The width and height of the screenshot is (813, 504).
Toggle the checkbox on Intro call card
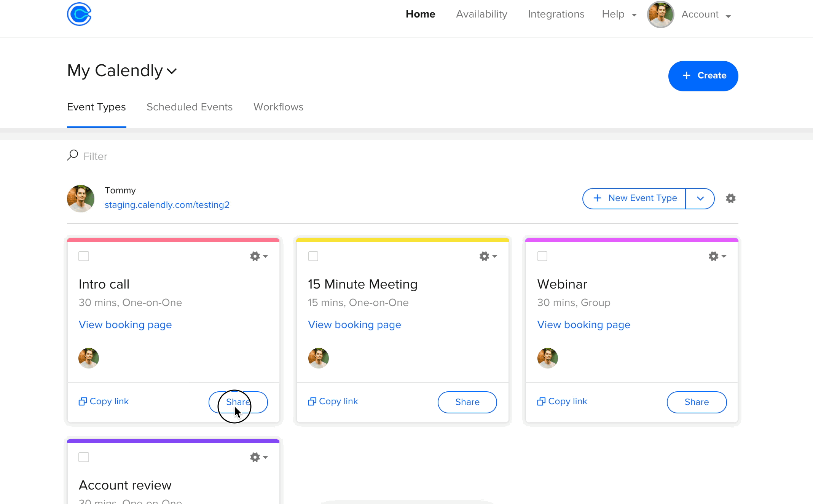click(x=84, y=255)
